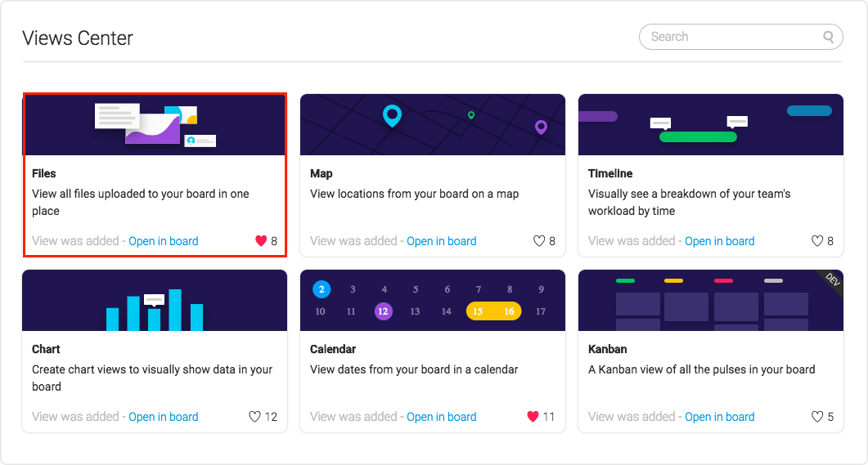Select the Timeline banner with green bar
Screen dimensions: 868x465
711,124
